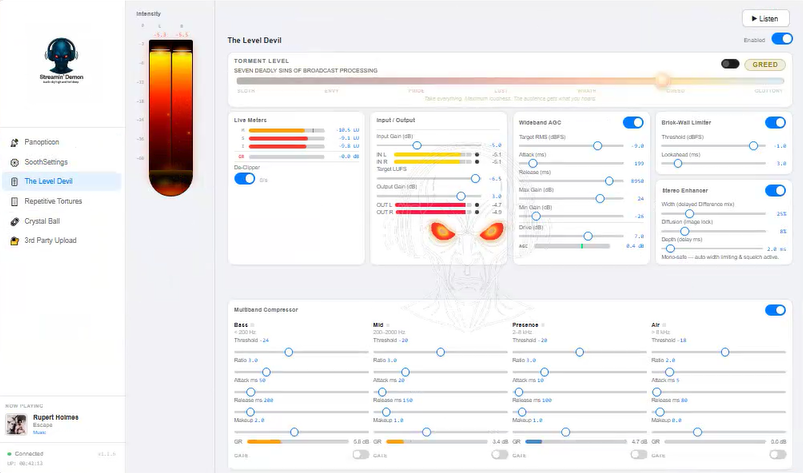
Task: Click the AGC Attack slider handle
Action: click(x=533, y=163)
